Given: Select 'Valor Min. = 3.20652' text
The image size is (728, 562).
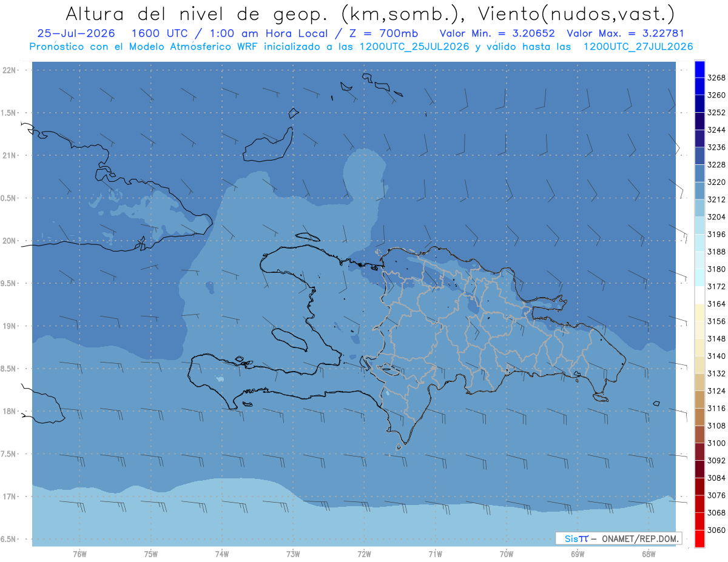Looking at the screenshot, I should pyautogui.click(x=499, y=33).
